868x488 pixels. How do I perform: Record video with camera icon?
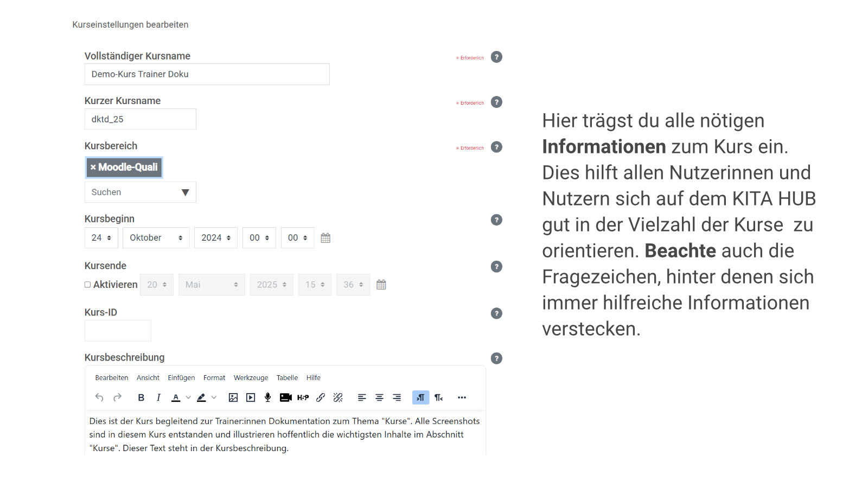[x=286, y=397]
